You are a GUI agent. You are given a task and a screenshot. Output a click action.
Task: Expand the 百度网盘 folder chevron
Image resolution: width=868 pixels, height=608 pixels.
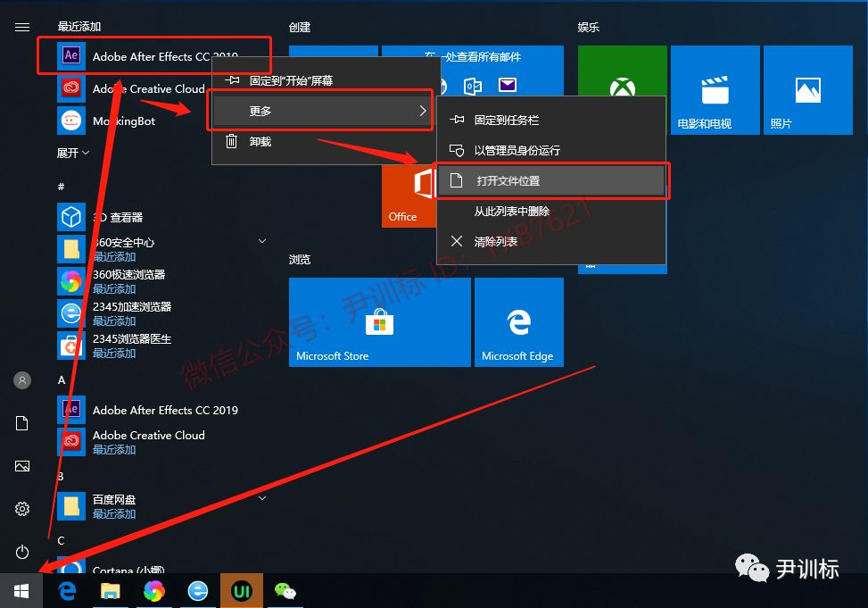[x=262, y=498]
